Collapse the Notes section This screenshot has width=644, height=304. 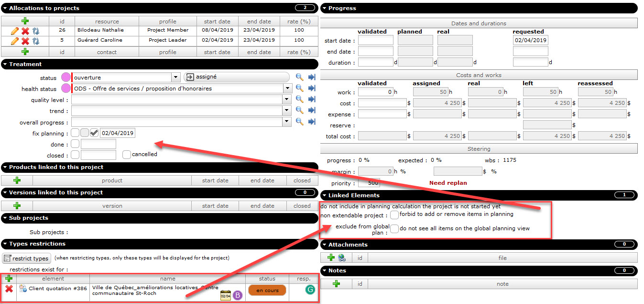point(324,270)
